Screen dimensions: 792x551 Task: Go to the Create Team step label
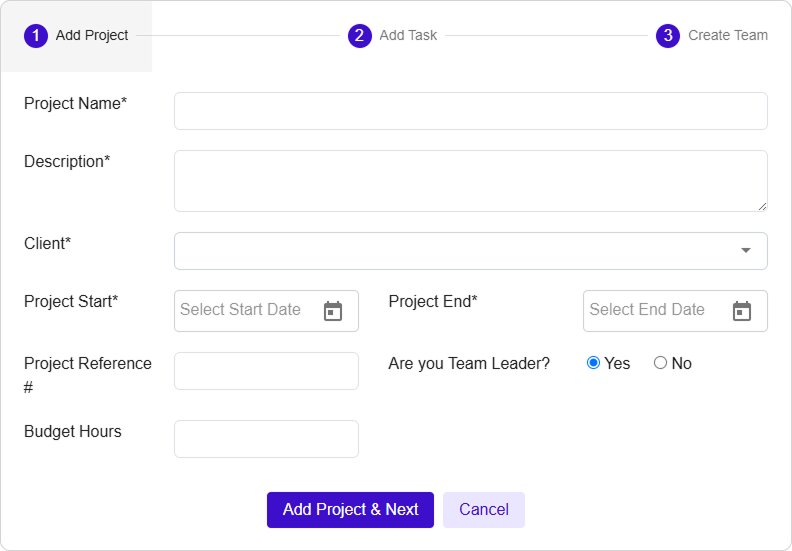727,36
